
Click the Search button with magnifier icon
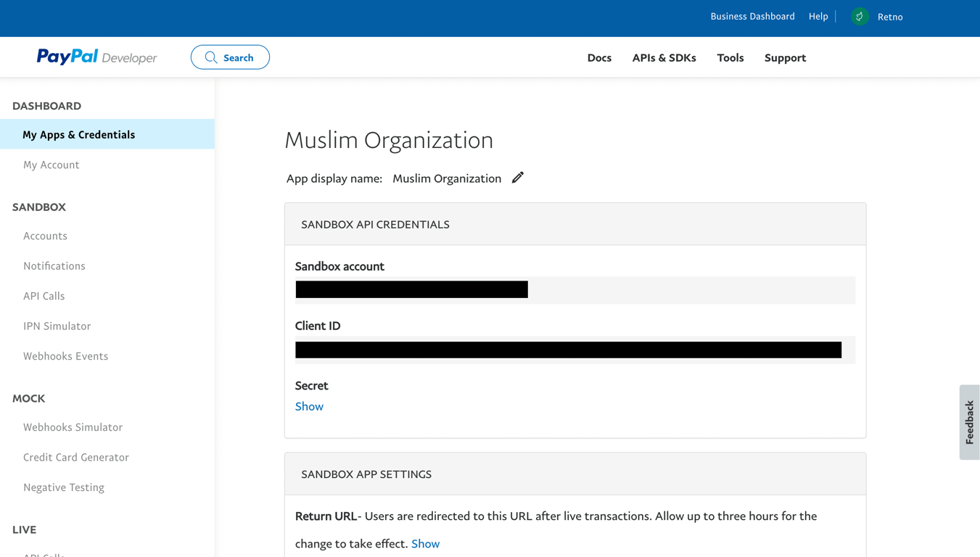pyautogui.click(x=230, y=57)
